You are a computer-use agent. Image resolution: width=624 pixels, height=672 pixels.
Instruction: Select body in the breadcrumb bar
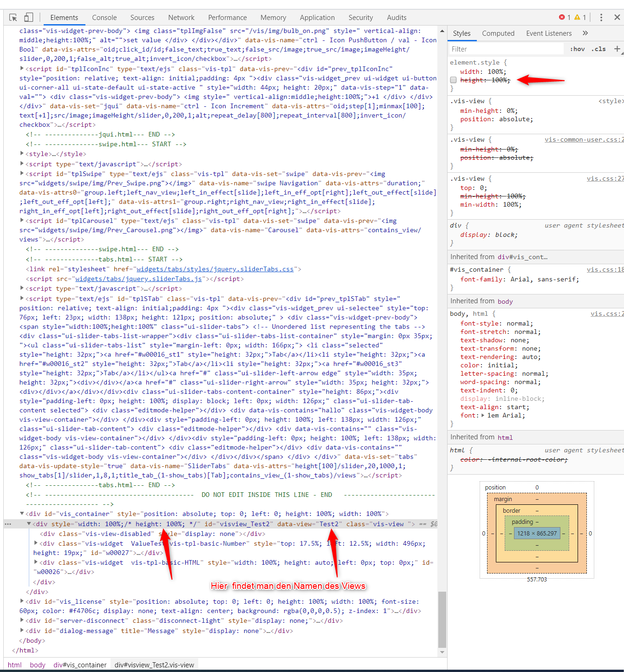38,665
